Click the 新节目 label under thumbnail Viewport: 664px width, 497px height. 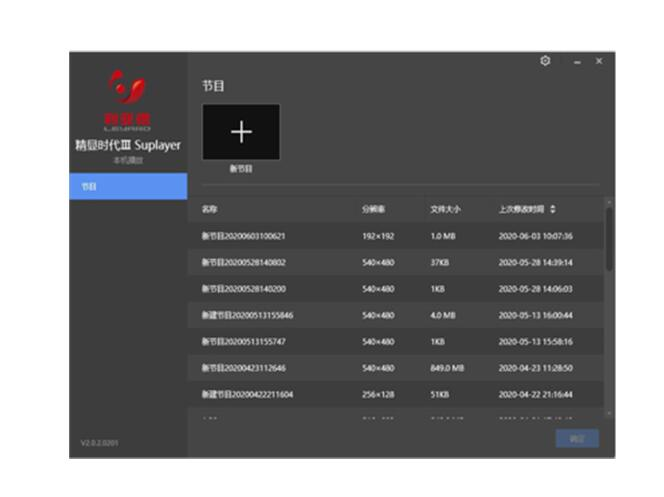point(241,169)
